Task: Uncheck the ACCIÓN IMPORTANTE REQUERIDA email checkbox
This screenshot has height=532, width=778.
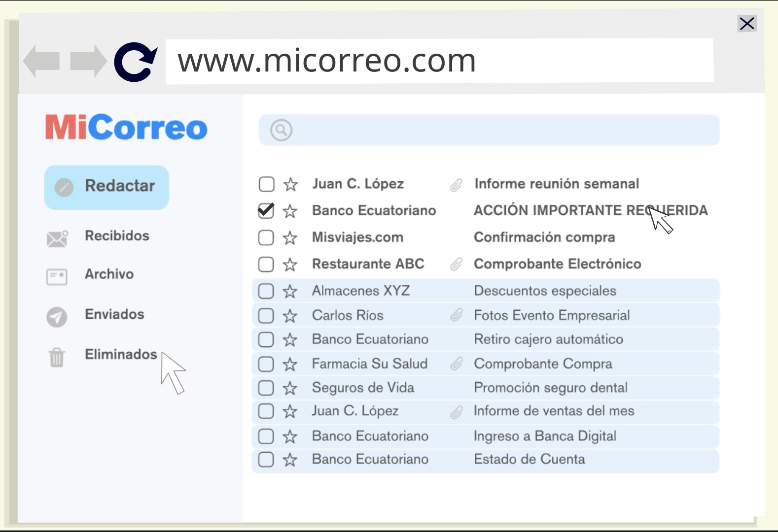Action: pos(266,211)
